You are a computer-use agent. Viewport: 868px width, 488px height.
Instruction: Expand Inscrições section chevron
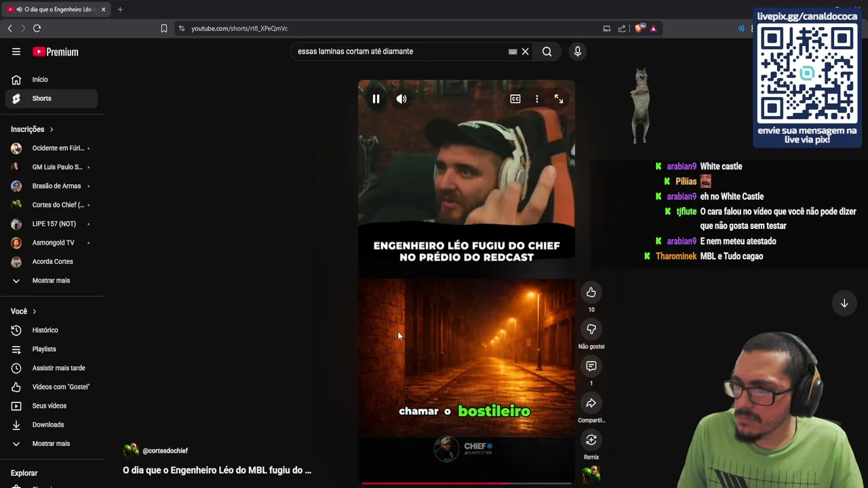tap(51, 129)
